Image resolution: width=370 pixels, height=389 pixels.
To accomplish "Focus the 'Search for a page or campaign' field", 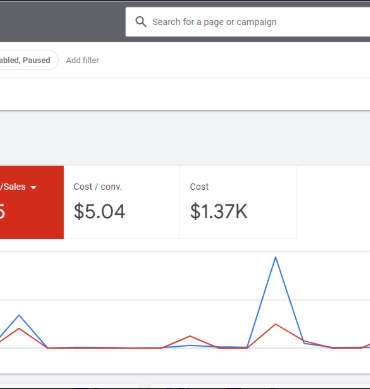I will 248,22.
